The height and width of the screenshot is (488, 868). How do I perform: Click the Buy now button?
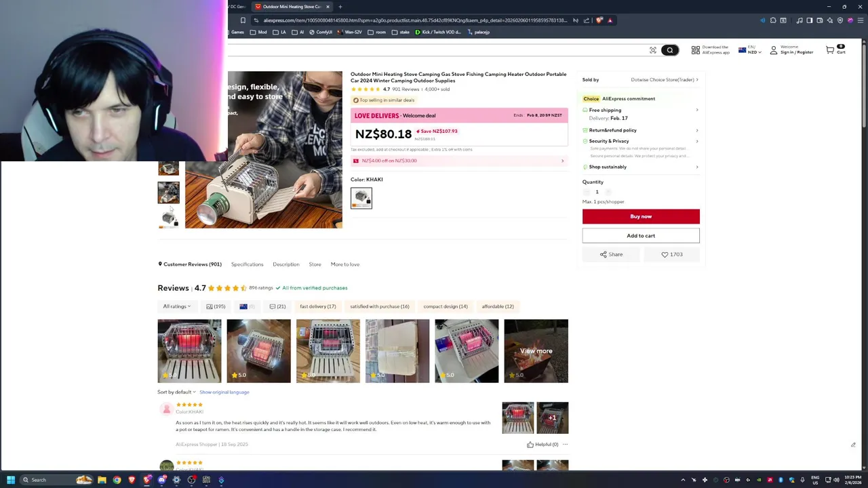641,216
